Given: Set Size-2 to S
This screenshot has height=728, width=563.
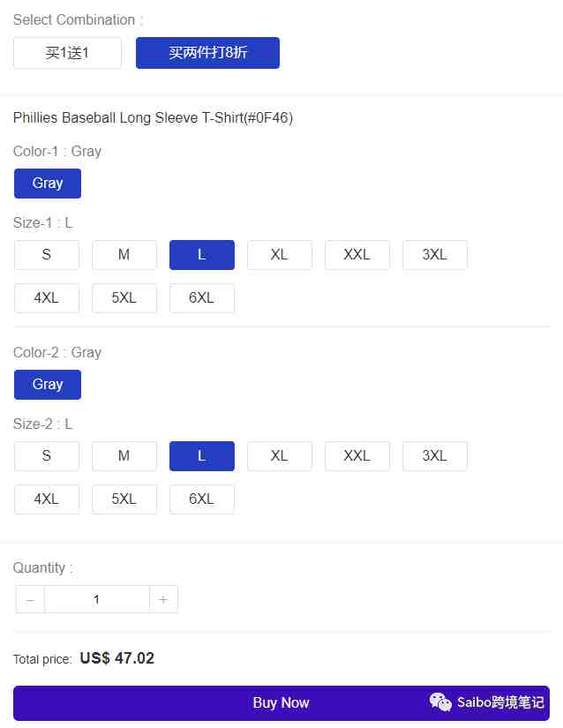Looking at the screenshot, I should (x=47, y=456).
